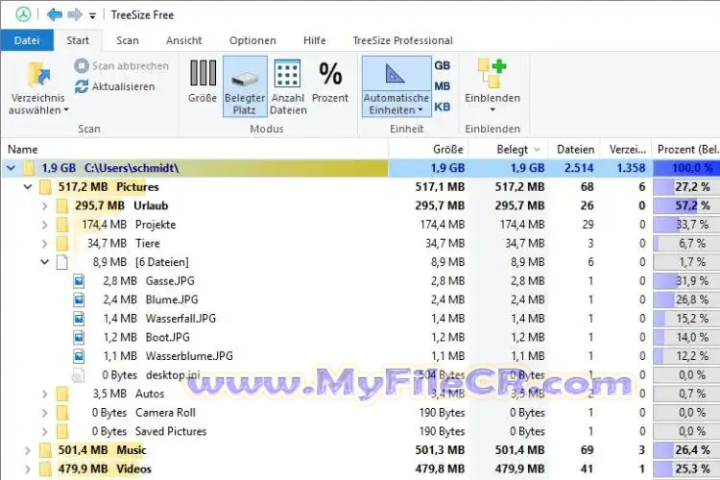Image resolution: width=720 pixels, height=480 pixels.
Task: Click Verzeichnis auswählen folder icon
Action: pos(38,74)
